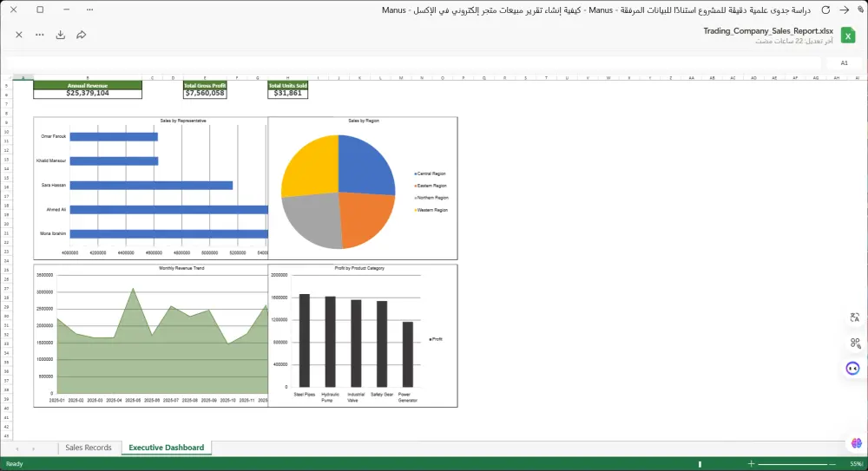Click the Steel Pipes profit column
This screenshot has width=868, height=471.
pos(305,340)
